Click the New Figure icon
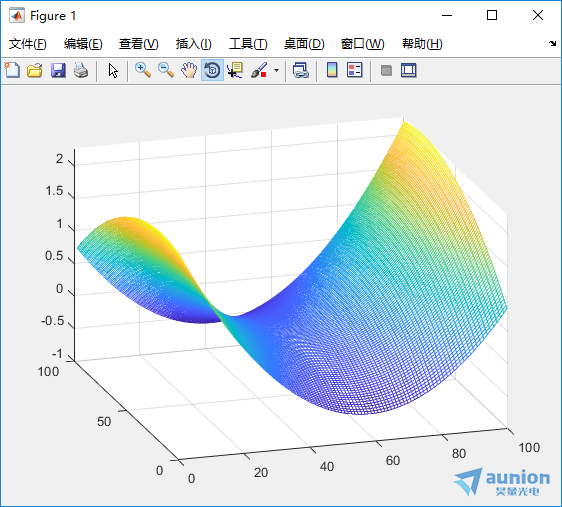This screenshot has width=562, height=507. (12, 70)
